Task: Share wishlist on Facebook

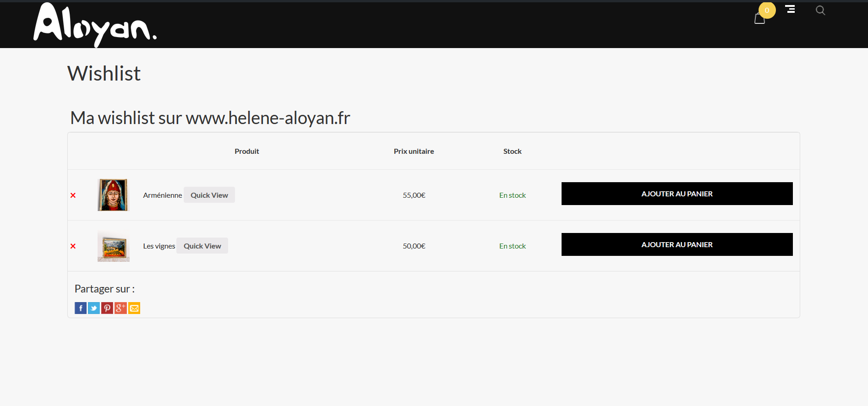Action: point(81,308)
